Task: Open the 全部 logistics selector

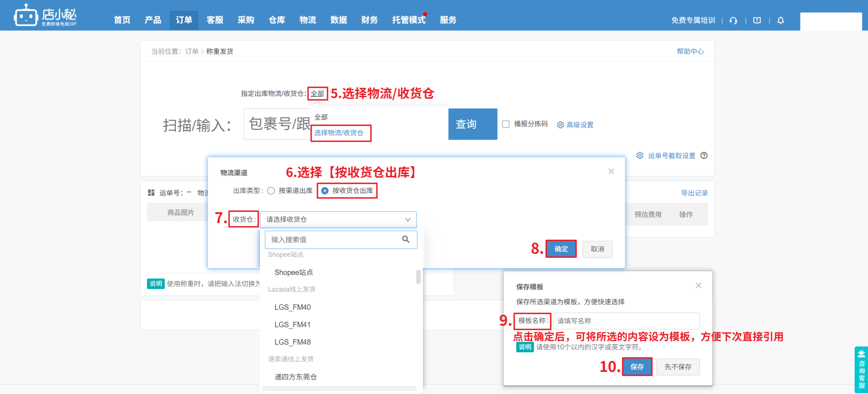Action: click(317, 94)
